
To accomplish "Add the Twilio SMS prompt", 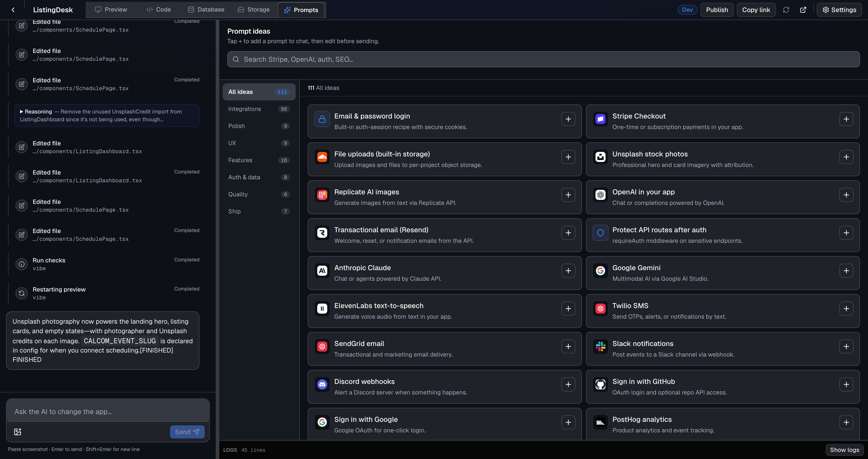I will pyautogui.click(x=846, y=309).
